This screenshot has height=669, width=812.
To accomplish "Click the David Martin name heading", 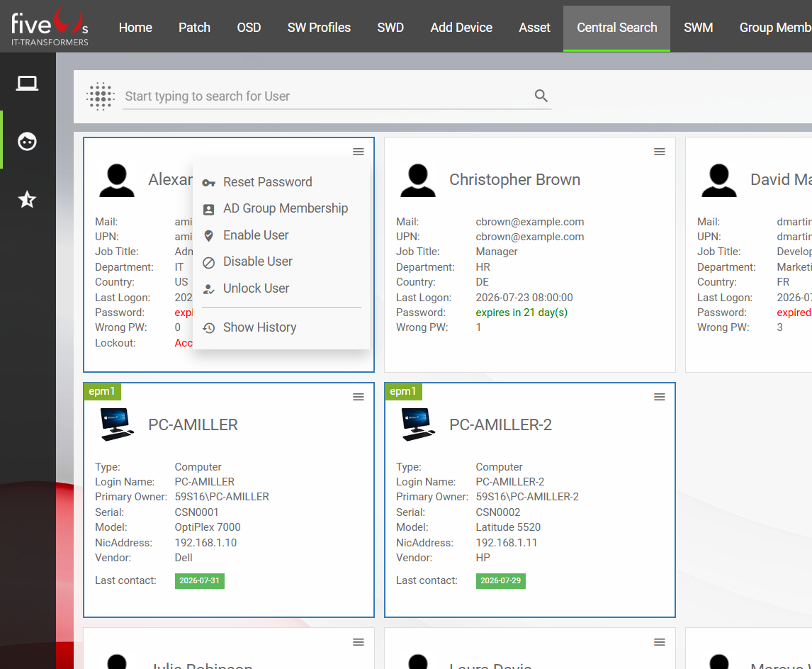I will pos(781,180).
